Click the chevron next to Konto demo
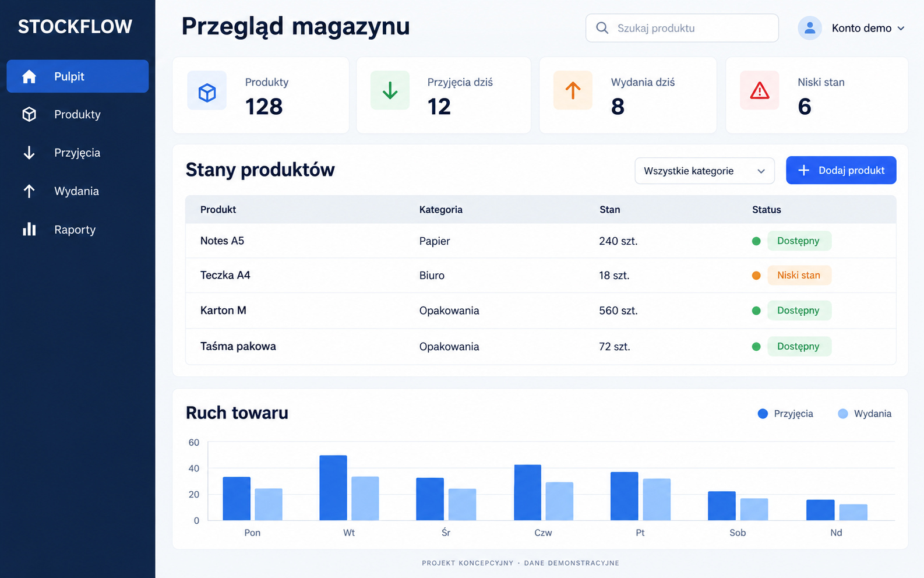924x578 pixels. tap(901, 28)
